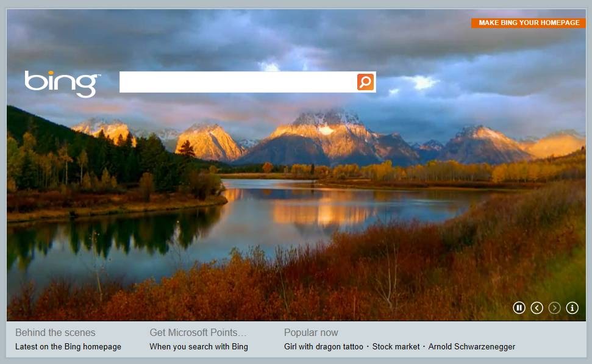Screen dimensions: 592x364
Task: Open the Stock market popular search
Action: (x=396, y=347)
